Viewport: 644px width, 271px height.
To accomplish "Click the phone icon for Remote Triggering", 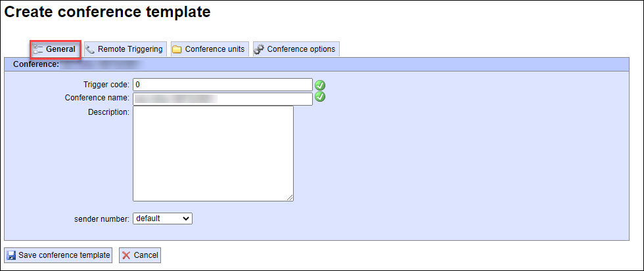I will coord(90,49).
